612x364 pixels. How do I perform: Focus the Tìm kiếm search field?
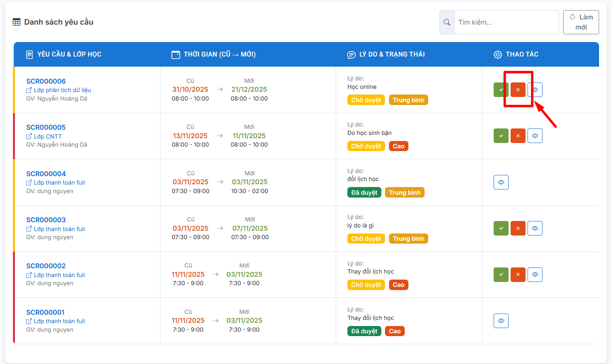[506, 22]
